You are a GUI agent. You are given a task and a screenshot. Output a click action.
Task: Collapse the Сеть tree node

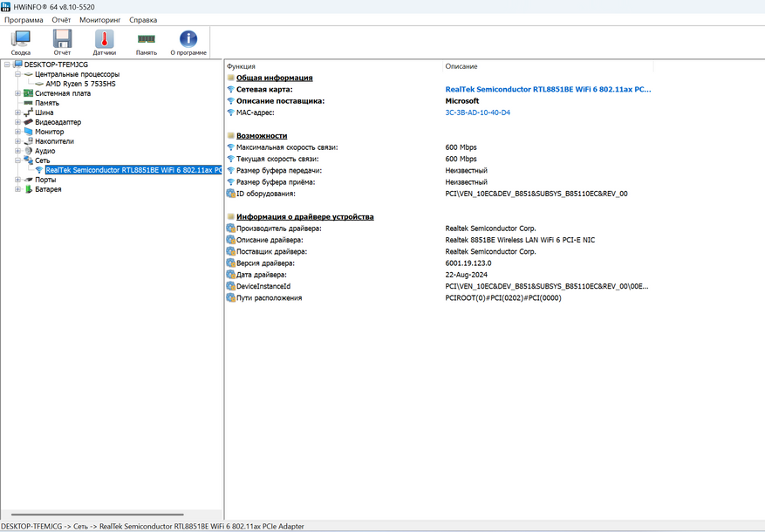coord(17,160)
